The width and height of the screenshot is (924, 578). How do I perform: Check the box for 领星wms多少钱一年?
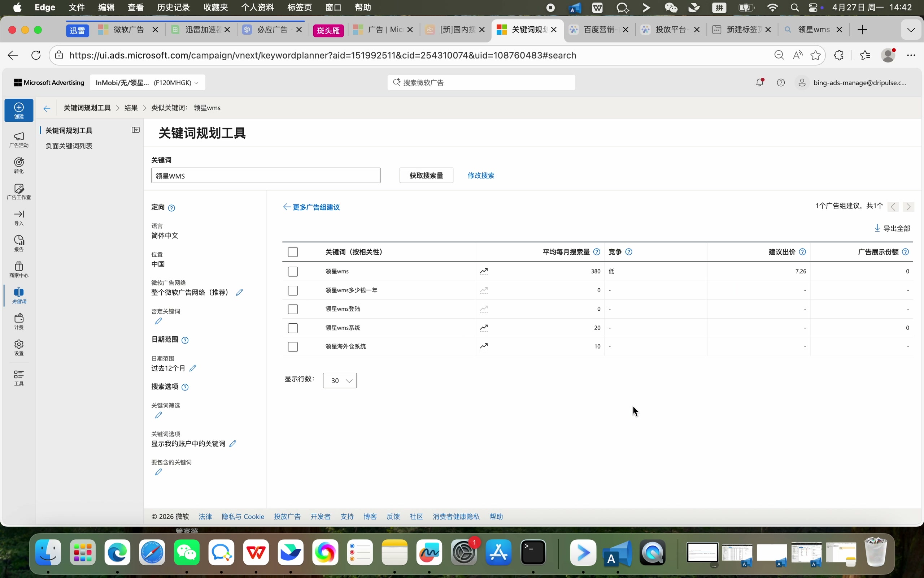pos(293,290)
